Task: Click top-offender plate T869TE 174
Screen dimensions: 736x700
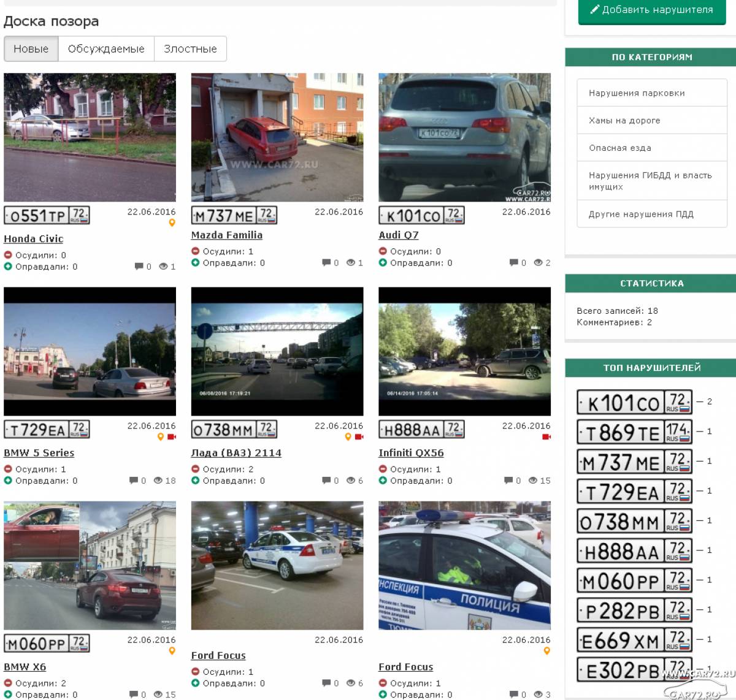Action: click(x=635, y=432)
